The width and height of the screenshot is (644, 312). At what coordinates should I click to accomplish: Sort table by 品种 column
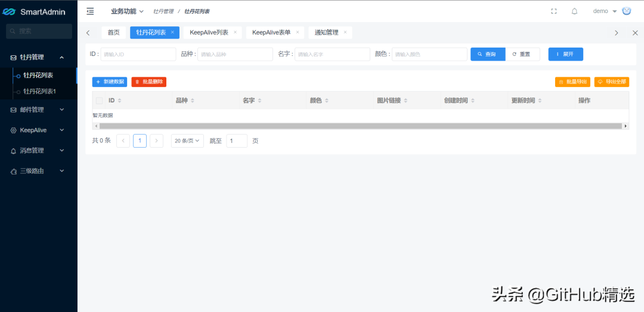pos(192,101)
